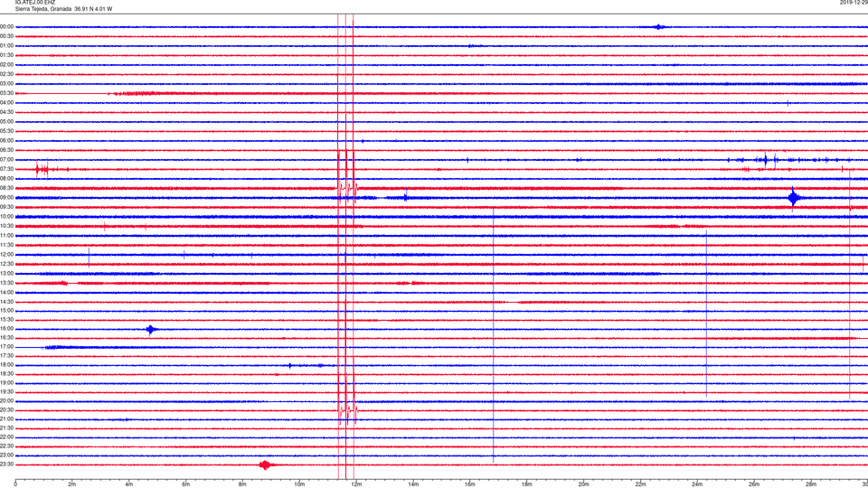Select the 03:30 trace time label
Viewport: 868px width, 488px height.
pyautogui.click(x=6, y=93)
